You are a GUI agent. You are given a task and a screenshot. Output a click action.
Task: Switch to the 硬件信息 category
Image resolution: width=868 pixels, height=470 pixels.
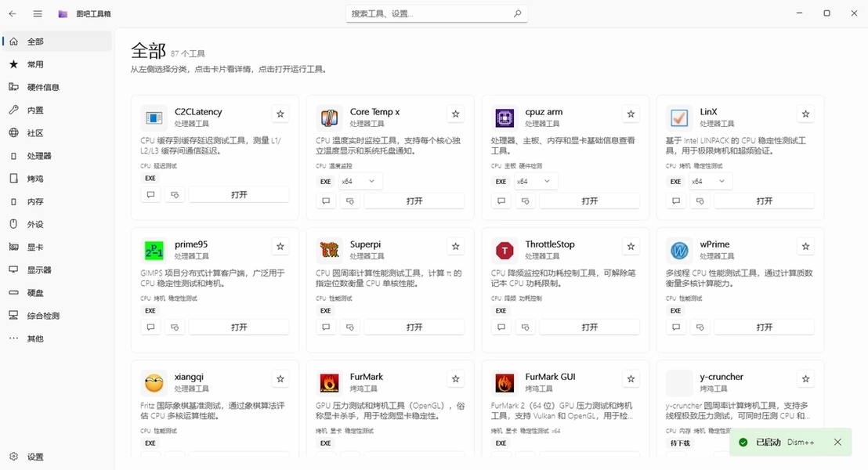pos(57,87)
